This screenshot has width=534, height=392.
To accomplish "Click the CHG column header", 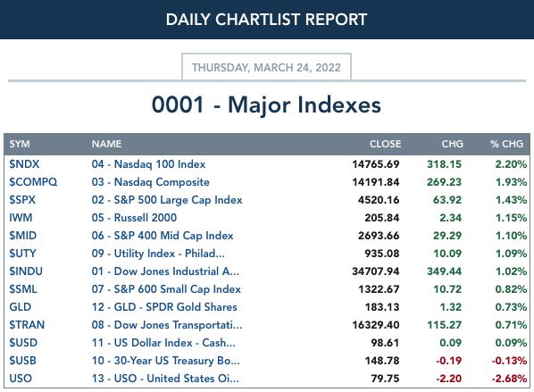I will point(452,144).
